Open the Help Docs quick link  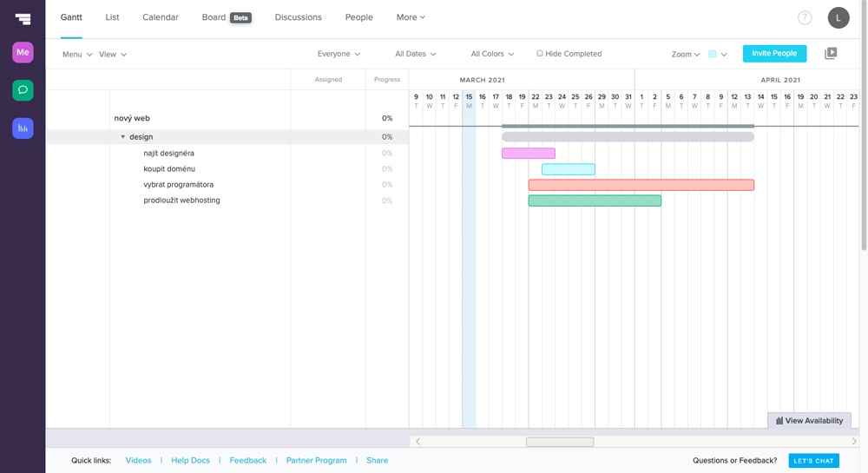(190, 460)
